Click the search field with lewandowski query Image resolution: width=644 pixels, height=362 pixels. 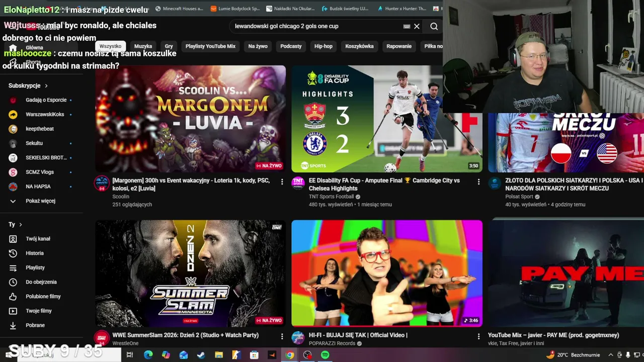(x=317, y=26)
